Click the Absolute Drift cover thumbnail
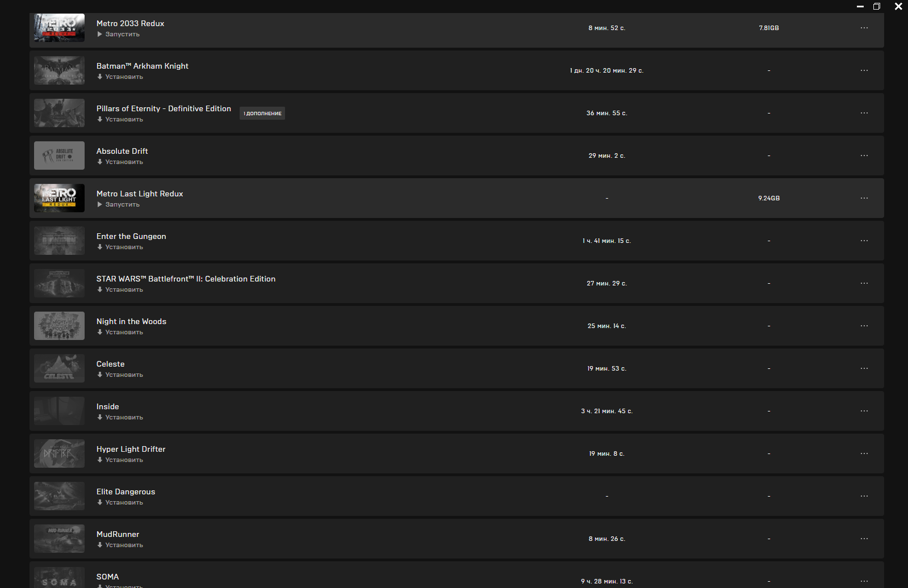This screenshot has height=588, width=908. (x=59, y=156)
